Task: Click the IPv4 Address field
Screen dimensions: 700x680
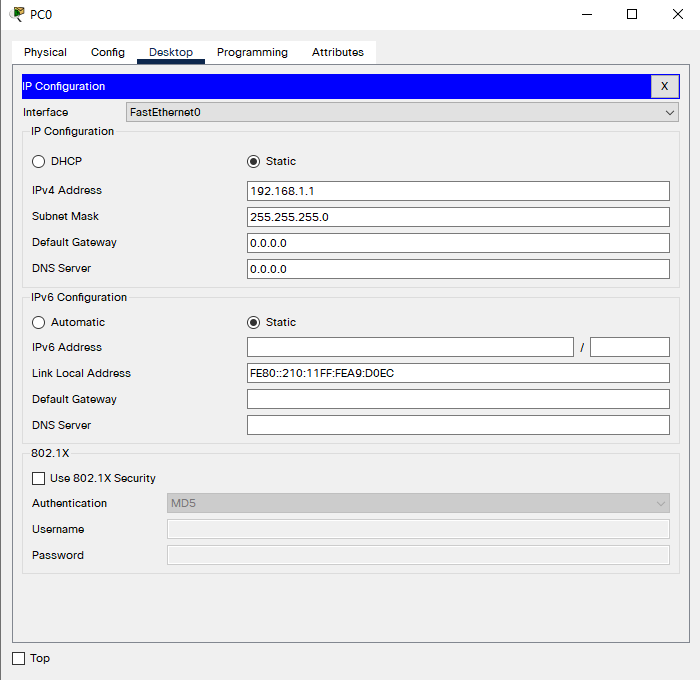Action: (458, 191)
